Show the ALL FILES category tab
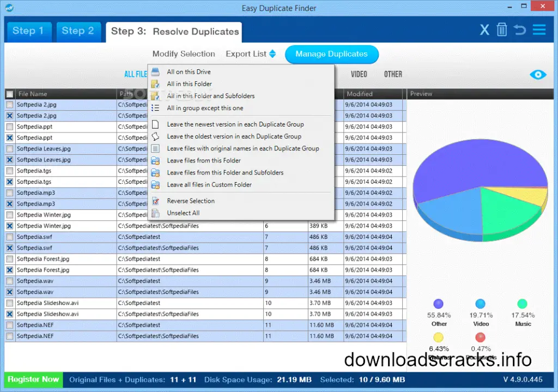The width and height of the screenshot is (558, 392). pos(136,74)
